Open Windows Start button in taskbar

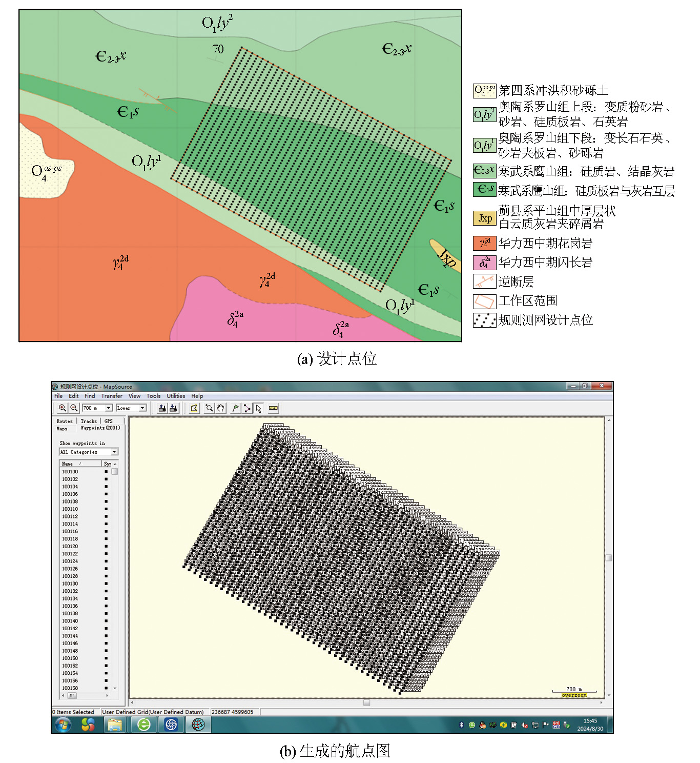[63, 725]
